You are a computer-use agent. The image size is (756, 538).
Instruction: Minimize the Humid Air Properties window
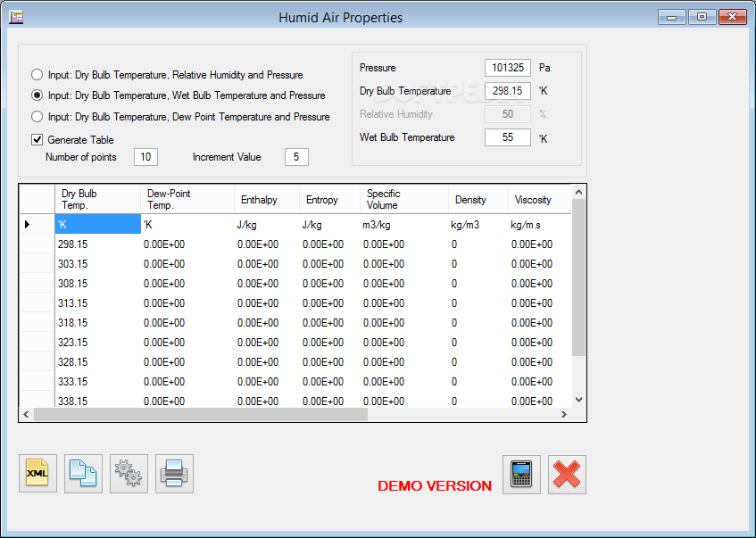point(671,17)
